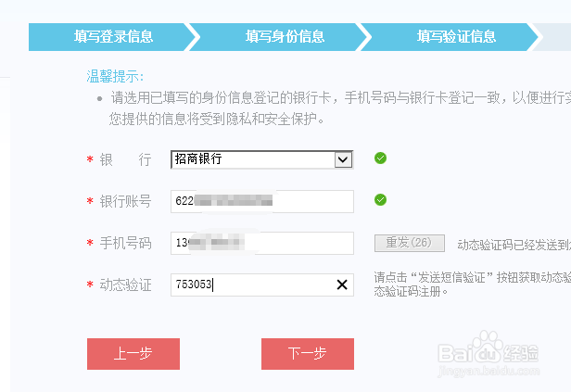Click the Baidu paw watermark logo

[x=488, y=348]
